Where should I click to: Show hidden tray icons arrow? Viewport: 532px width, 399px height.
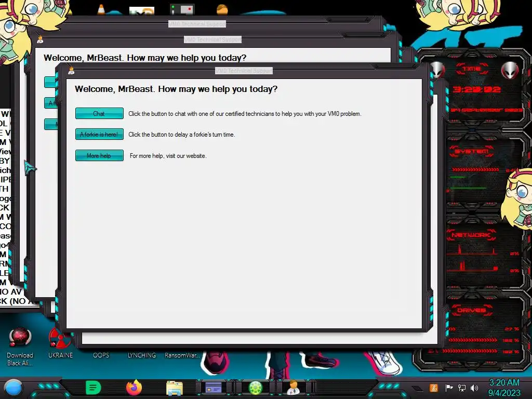(x=418, y=389)
